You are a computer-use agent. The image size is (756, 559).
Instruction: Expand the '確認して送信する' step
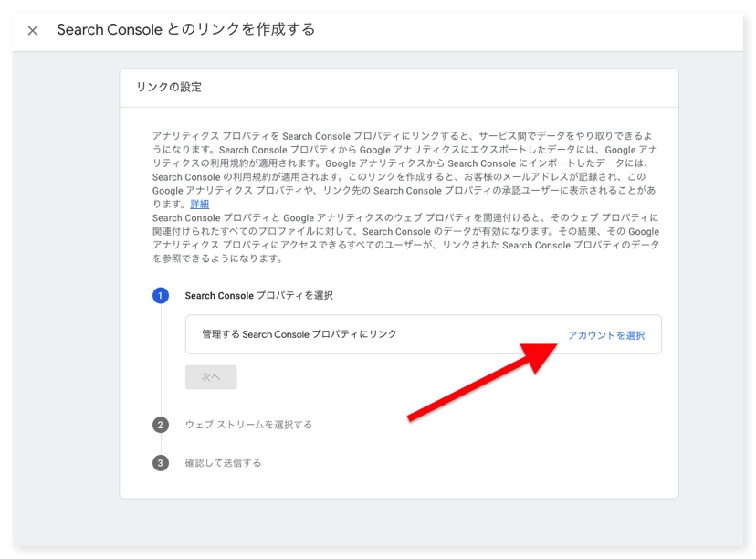coord(223,463)
